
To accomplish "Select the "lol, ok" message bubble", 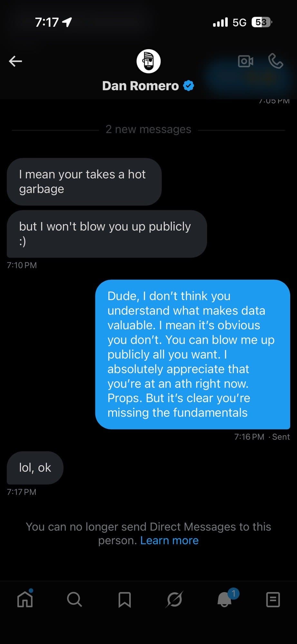I will click(35, 468).
